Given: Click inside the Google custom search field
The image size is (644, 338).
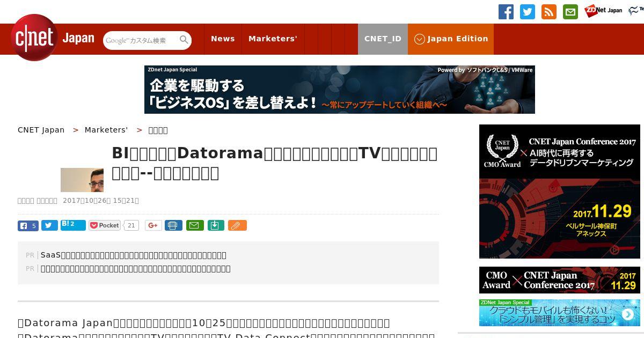Looking at the screenshot, I should 141,40.
